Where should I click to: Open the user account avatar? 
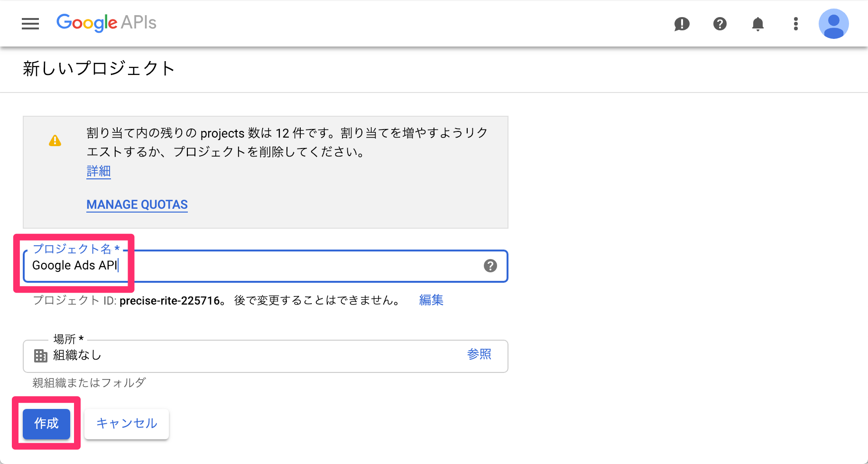click(833, 24)
